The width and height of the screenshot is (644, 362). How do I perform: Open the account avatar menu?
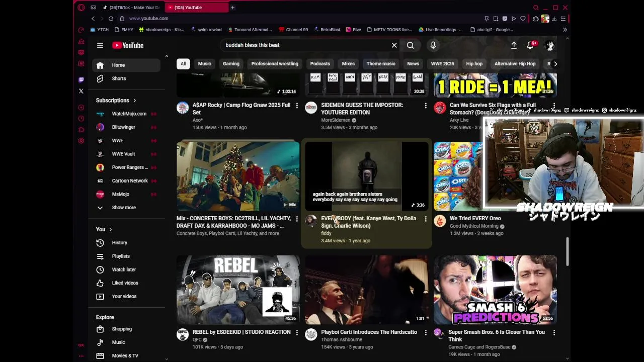[550, 45]
